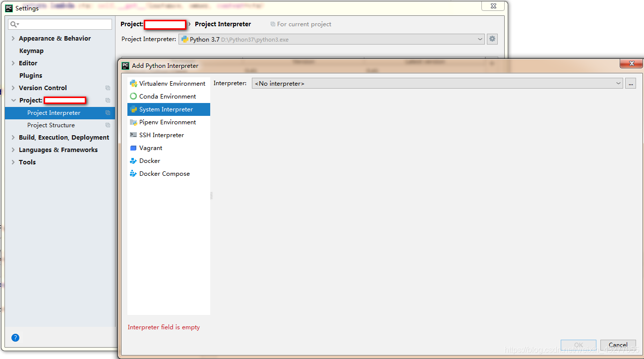Screen dimensions: 644x359
Task: Click the Vagrant blue square icon
Action: point(133,148)
